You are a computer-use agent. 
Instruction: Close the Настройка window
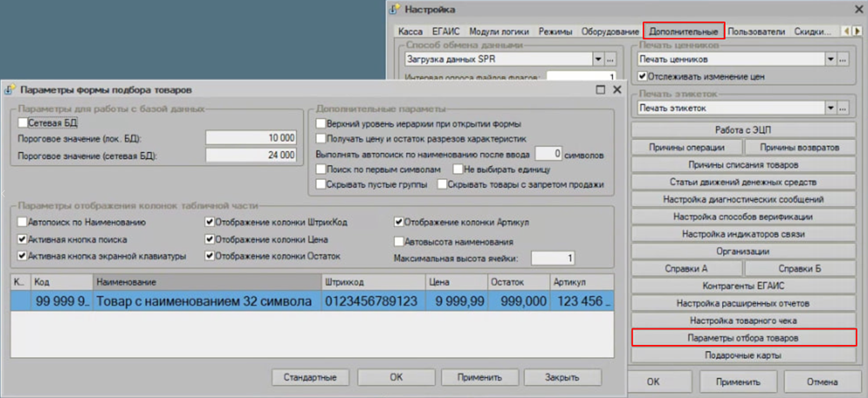pos(857,9)
